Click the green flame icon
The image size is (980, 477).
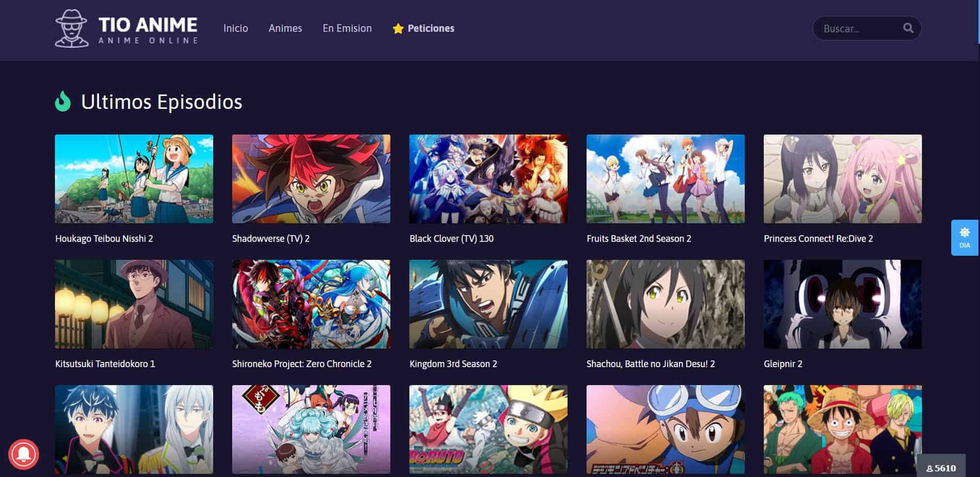click(63, 102)
